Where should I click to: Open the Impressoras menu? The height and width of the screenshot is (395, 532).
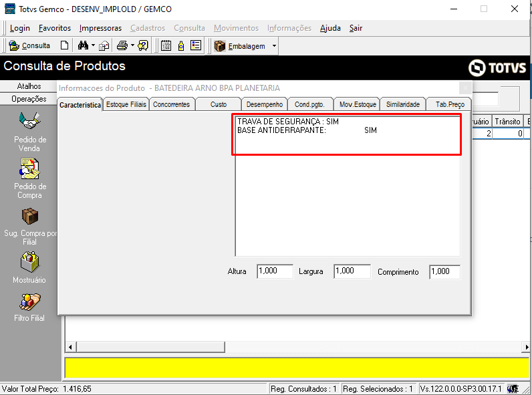[x=100, y=28]
